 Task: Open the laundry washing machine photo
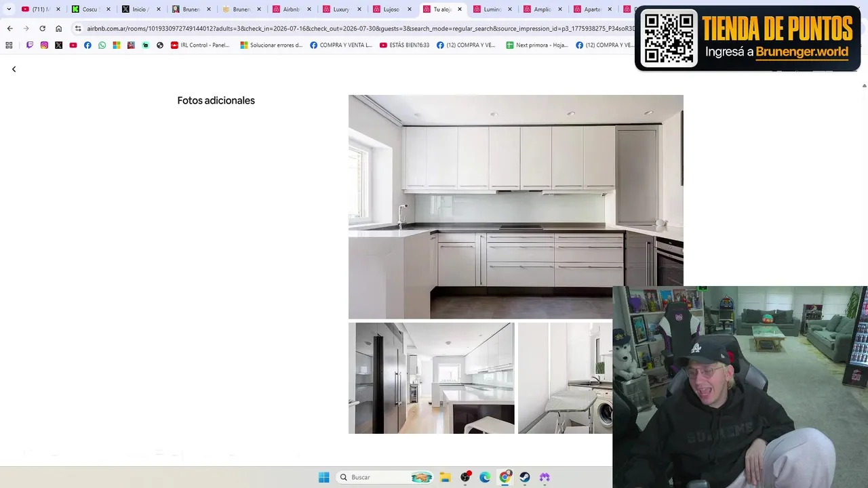(x=565, y=378)
